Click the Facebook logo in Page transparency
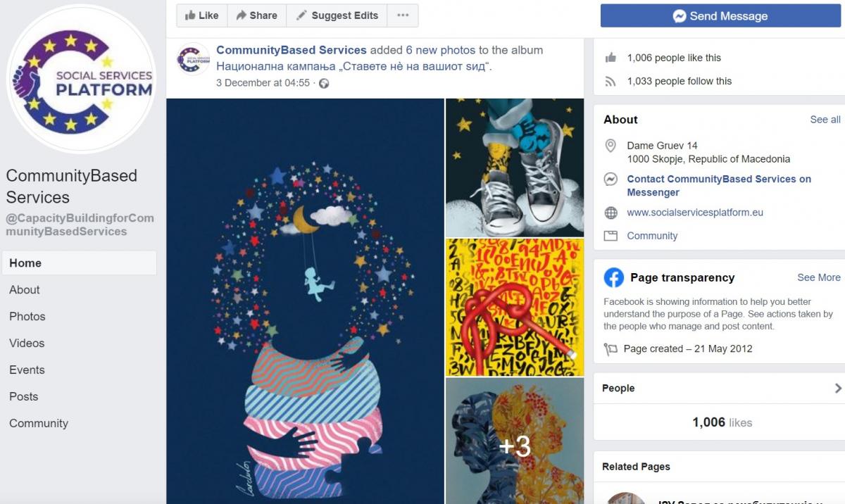This screenshot has height=504, width=845. [x=613, y=277]
